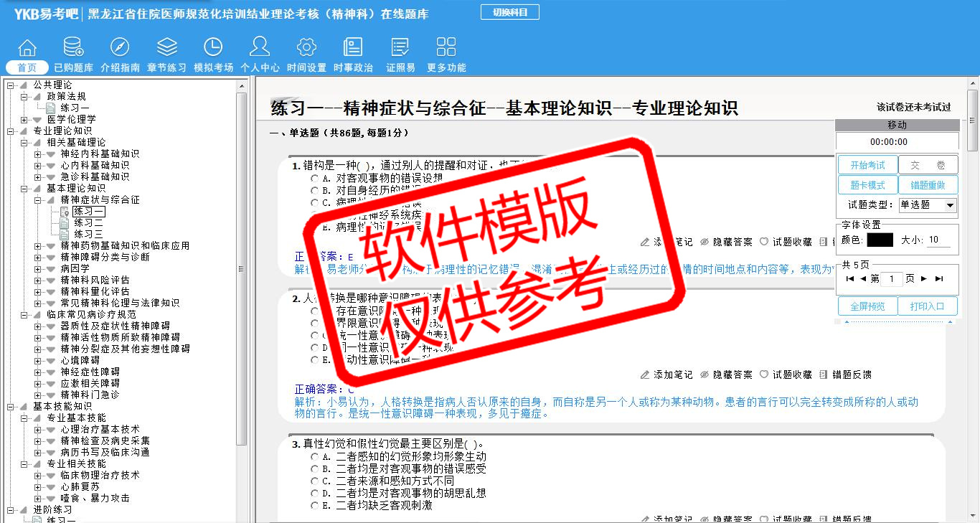Screen dimensions: 980x523
Task: Click the 切换科目 button
Action: (x=509, y=12)
